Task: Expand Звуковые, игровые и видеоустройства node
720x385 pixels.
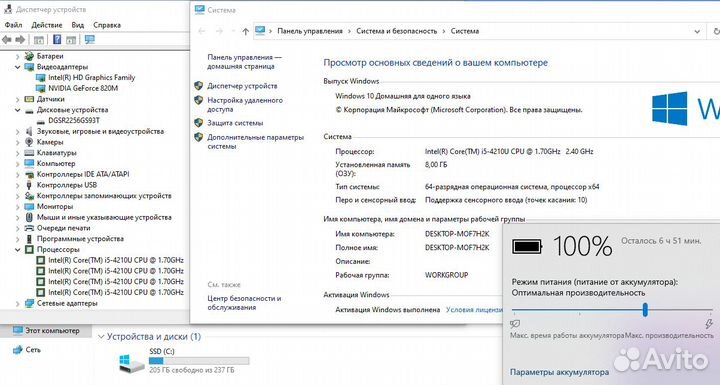Action: point(17,132)
